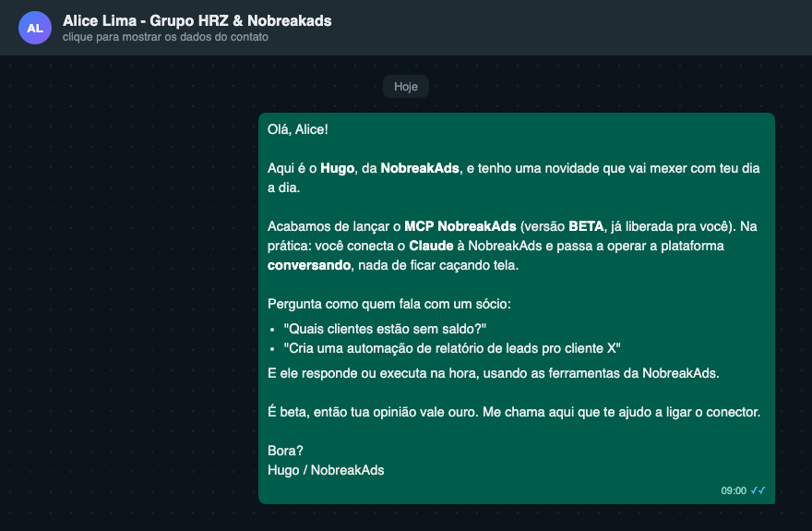Click the bold text 'MCP NobreakAds'

460,226
